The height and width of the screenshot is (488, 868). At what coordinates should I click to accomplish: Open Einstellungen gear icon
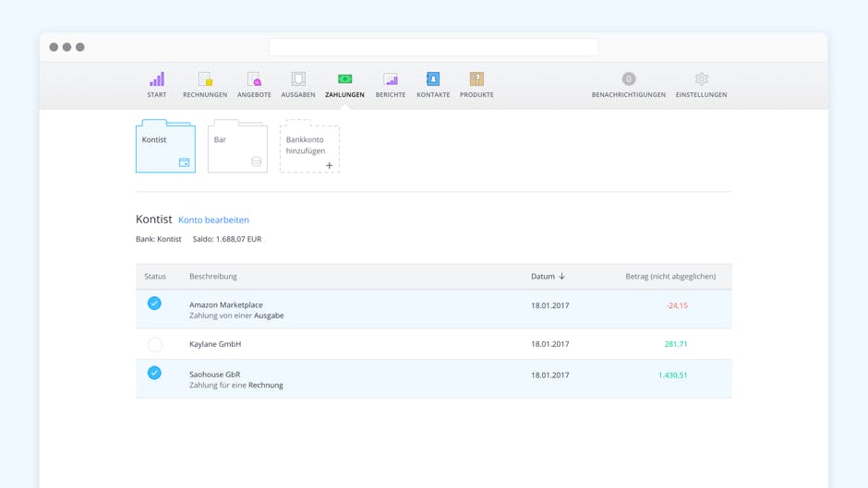702,79
